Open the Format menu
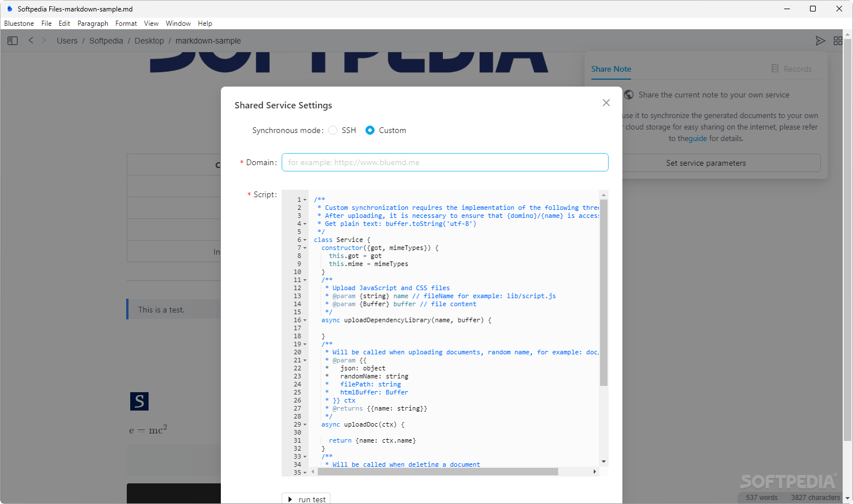Screen dimensions: 853x504 click(x=126, y=24)
